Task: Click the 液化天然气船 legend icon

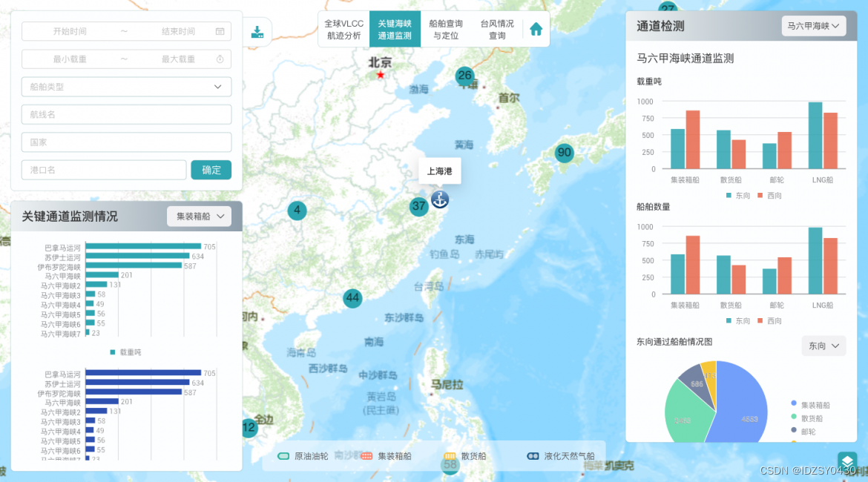Action: click(533, 457)
